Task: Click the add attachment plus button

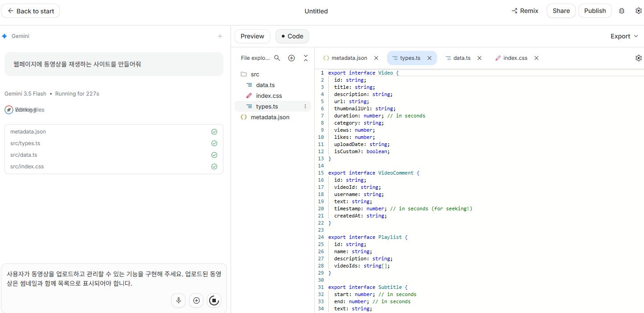Action: coord(196,300)
